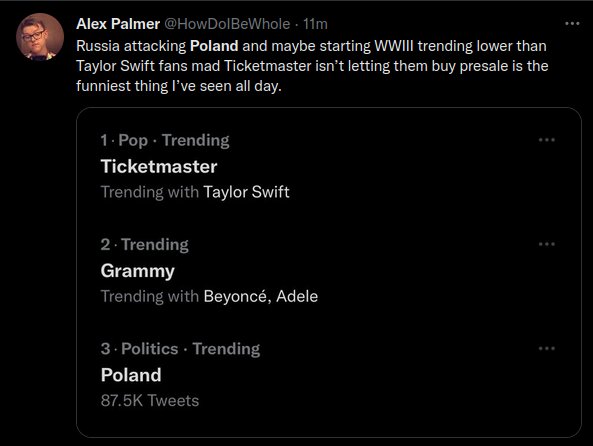Screen dimensions: 593x446
Task: Open the @HowDoIBeWhole handle link
Action: 227,24
